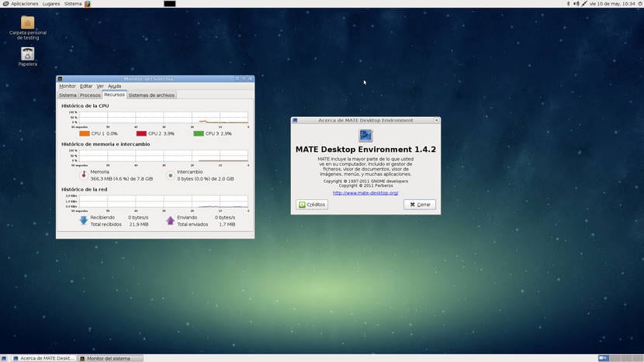Open the Monitor menu in system monitor

pos(68,86)
